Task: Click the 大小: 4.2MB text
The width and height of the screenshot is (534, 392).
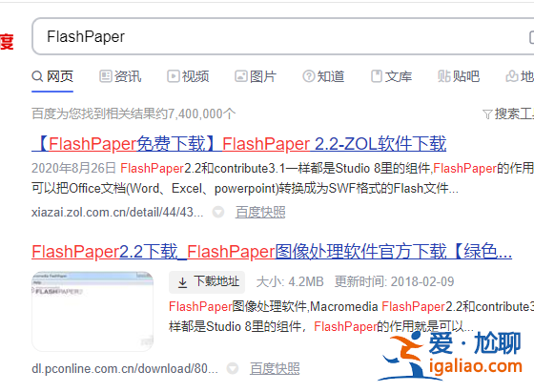Action: (x=290, y=282)
